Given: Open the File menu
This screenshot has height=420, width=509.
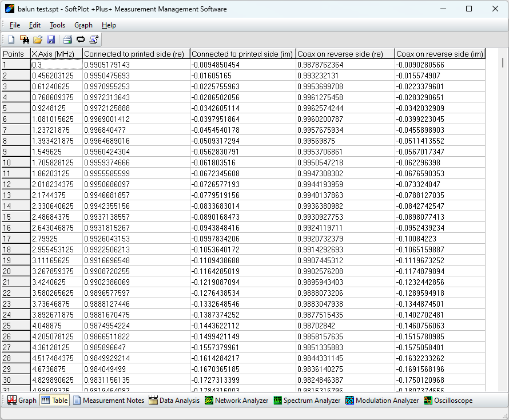Looking at the screenshot, I should (15, 25).
